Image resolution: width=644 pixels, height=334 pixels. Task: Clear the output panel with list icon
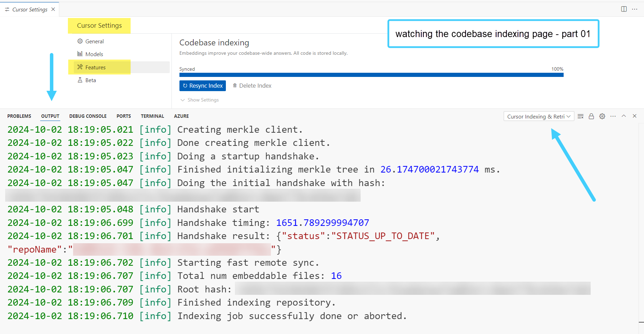click(x=581, y=116)
